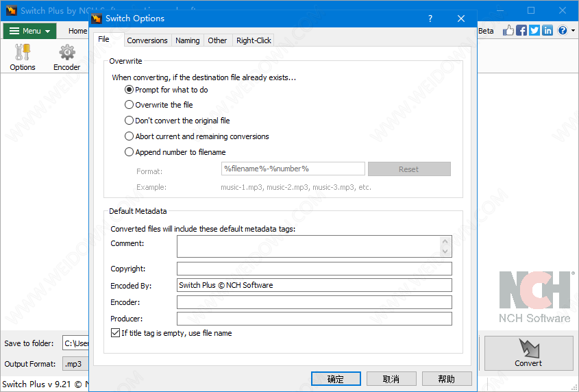The height and width of the screenshot is (392, 579).
Task: Select Don't convert the original file
Action: point(177,121)
